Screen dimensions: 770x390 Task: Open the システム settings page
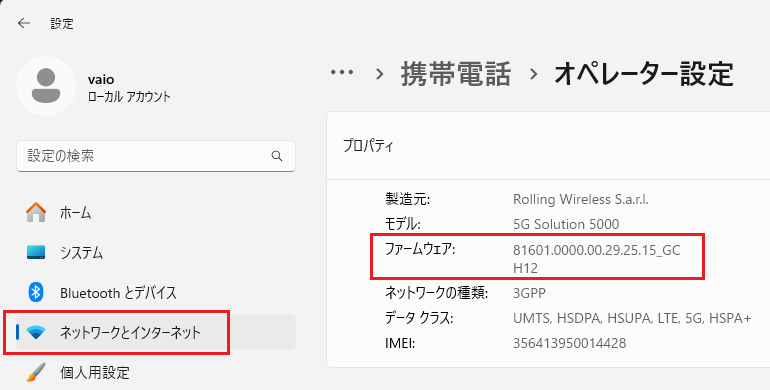(x=156, y=252)
